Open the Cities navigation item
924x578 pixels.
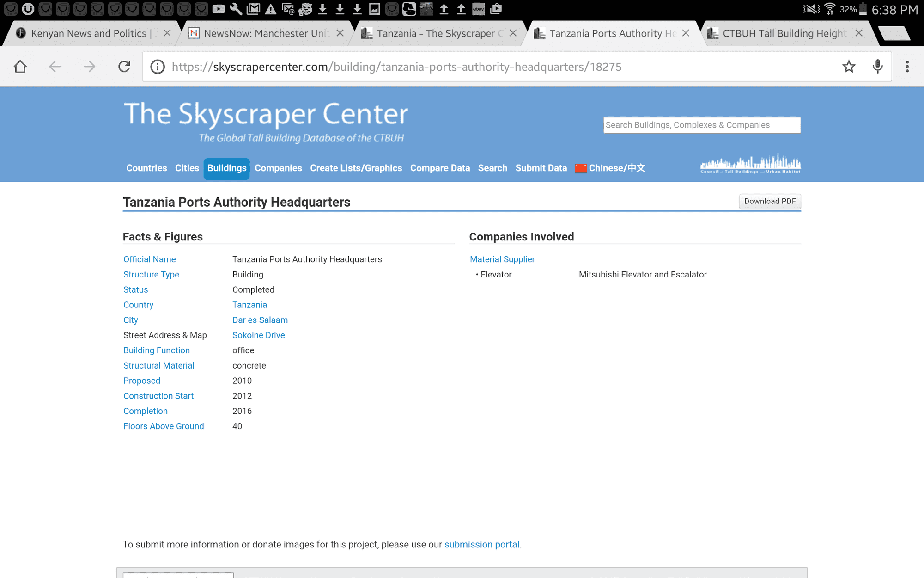[x=187, y=168]
